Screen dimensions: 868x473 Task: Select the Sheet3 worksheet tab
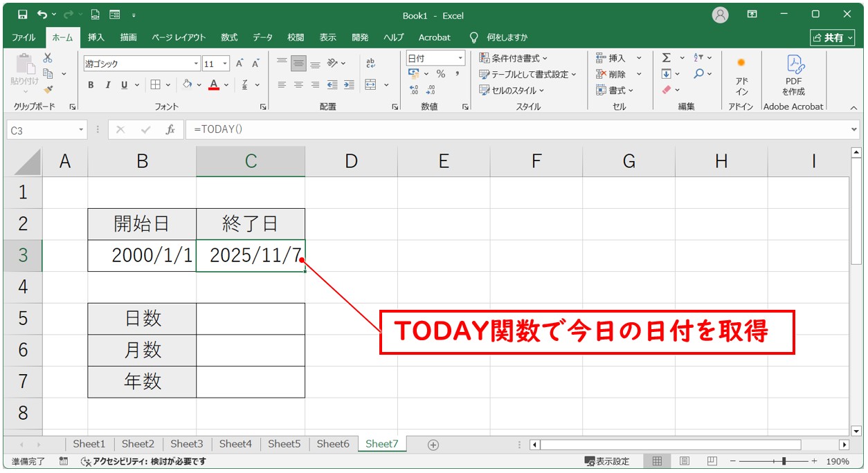tap(186, 444)
